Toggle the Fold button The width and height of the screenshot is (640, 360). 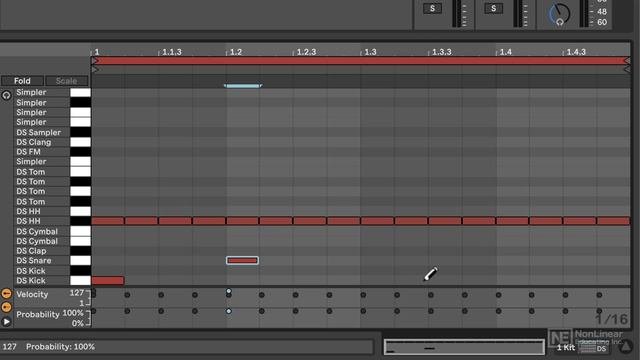pos(22,81)
